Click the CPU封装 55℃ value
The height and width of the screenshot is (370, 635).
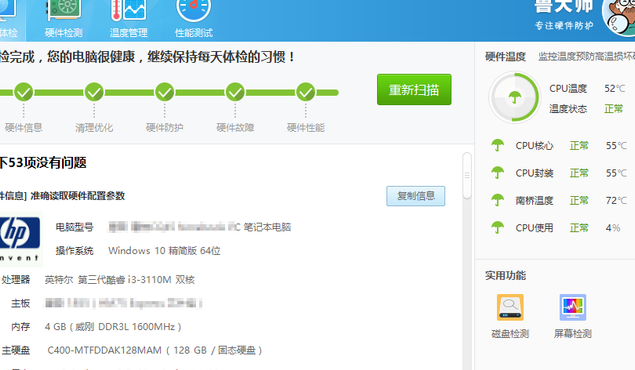pos(616,173)
